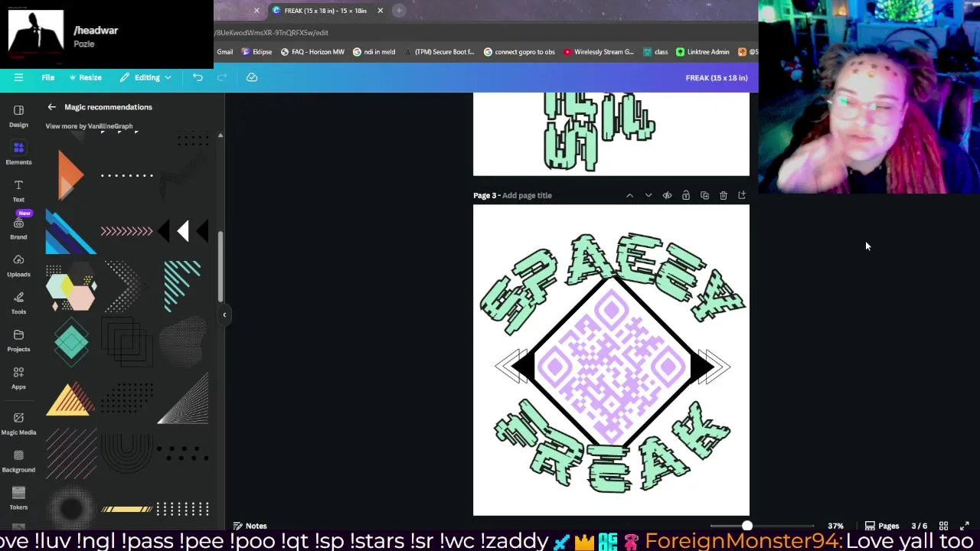Open the 'class' bookmark
This screenshot has width=980, height=551.
(655, 52)
